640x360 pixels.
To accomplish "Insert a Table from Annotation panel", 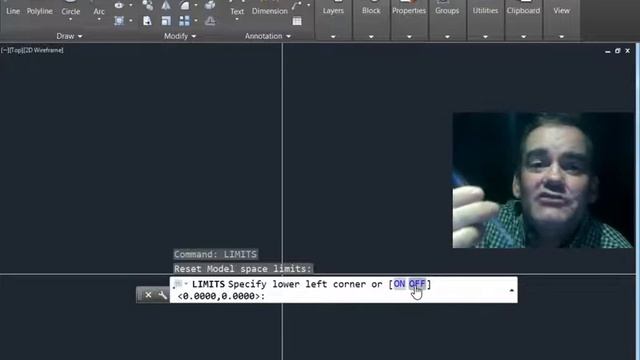I will [297, 21].
